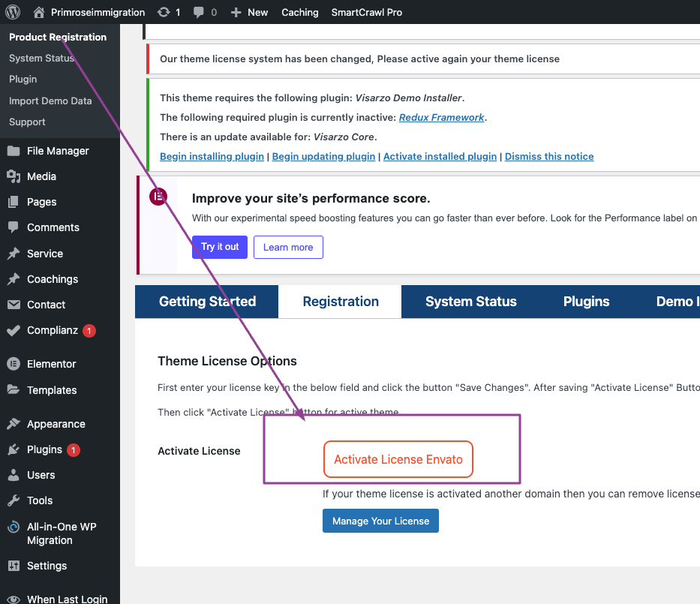The image size is (700, 604).
Task: Open Caching in the admin bar
Action: coord(299,13)
